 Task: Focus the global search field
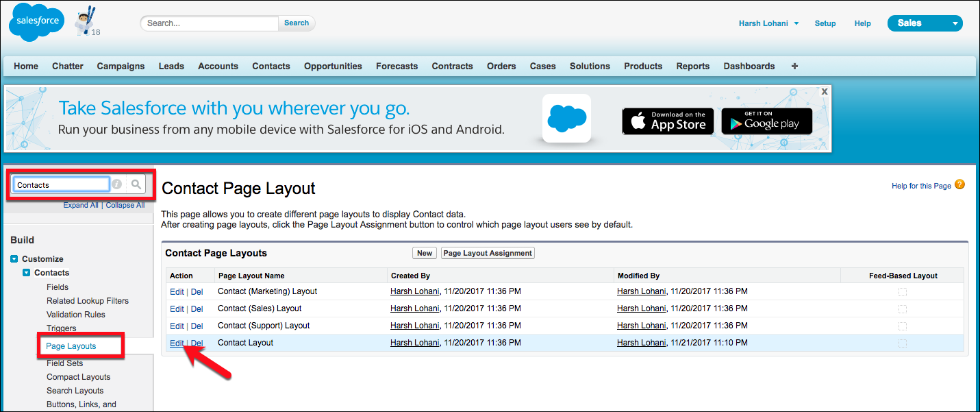click(x=210, y=23)
